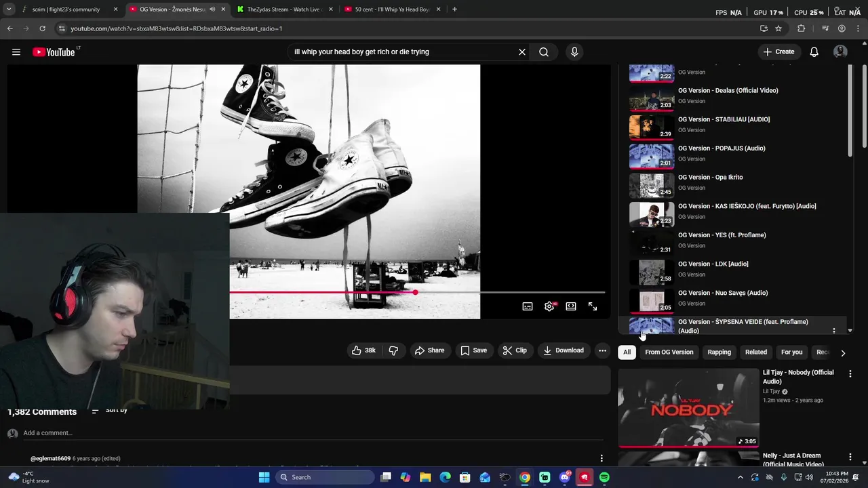Open a new Chrome tab
868x488 pixels.
pos(454,9)
